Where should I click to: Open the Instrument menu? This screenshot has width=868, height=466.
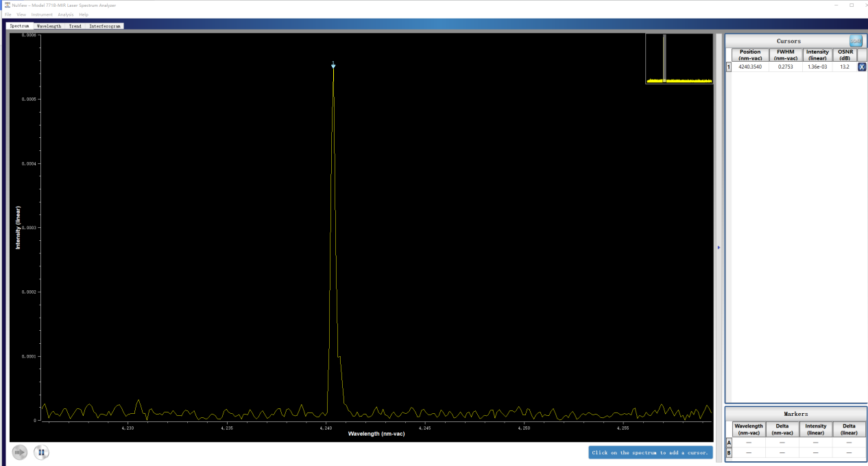42,14
